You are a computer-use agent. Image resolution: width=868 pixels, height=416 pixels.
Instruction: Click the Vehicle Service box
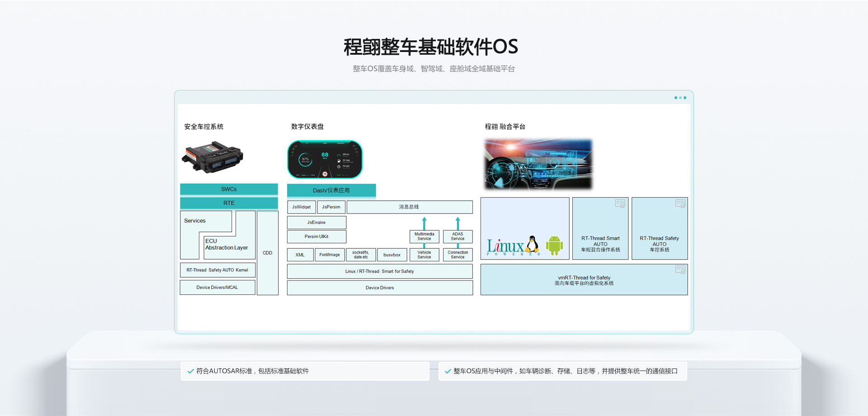coord(424,255)
